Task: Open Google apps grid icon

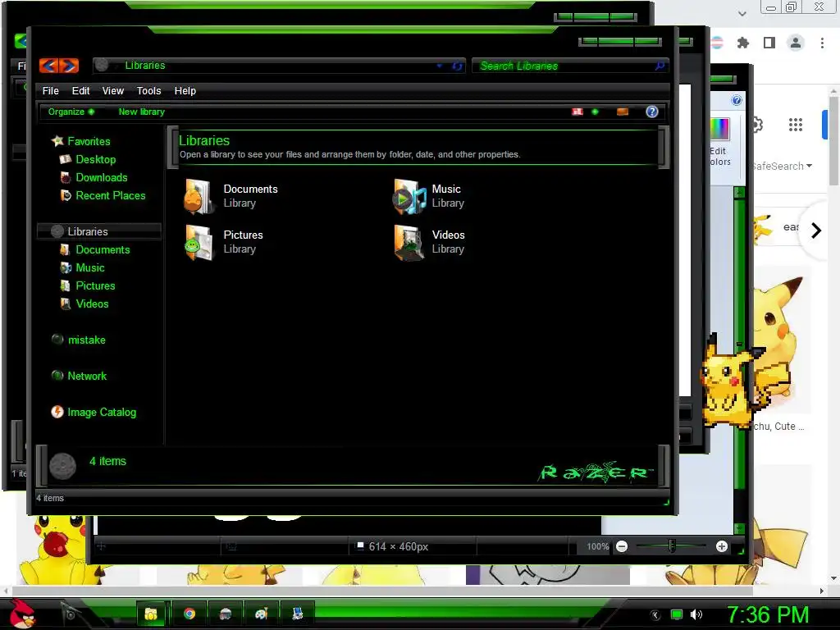Action: 796,125
